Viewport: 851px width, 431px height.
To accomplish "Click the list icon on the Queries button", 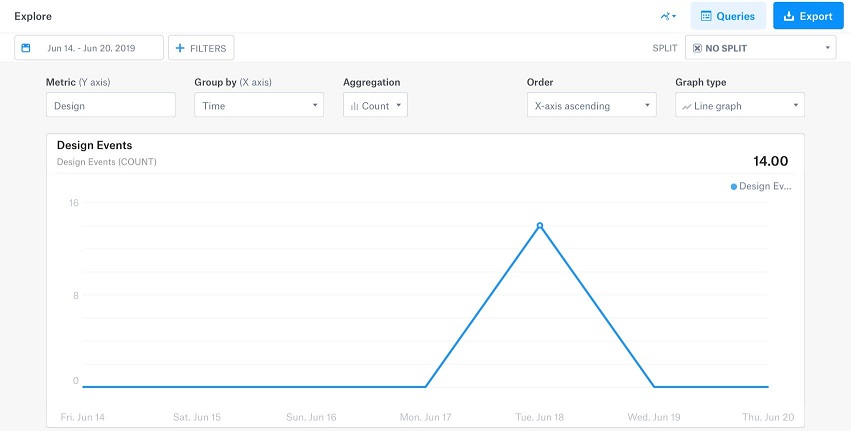I will [706, 16].
